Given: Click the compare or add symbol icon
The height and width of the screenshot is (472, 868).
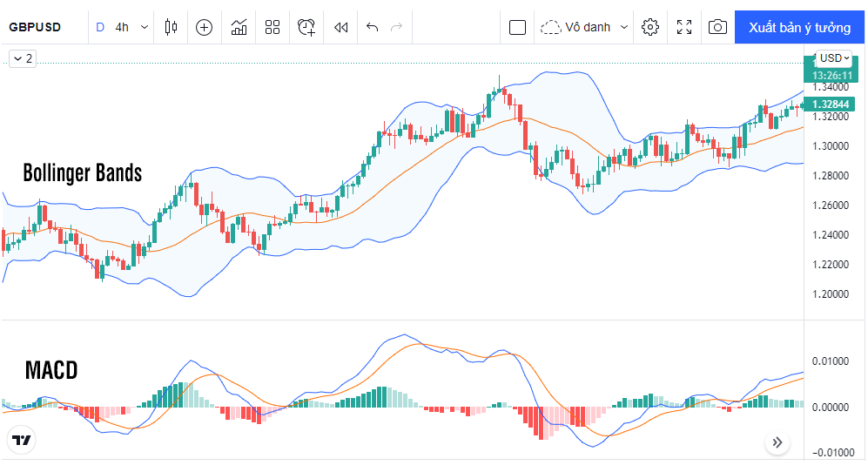Looking at the screenshot, I should 205,27.
